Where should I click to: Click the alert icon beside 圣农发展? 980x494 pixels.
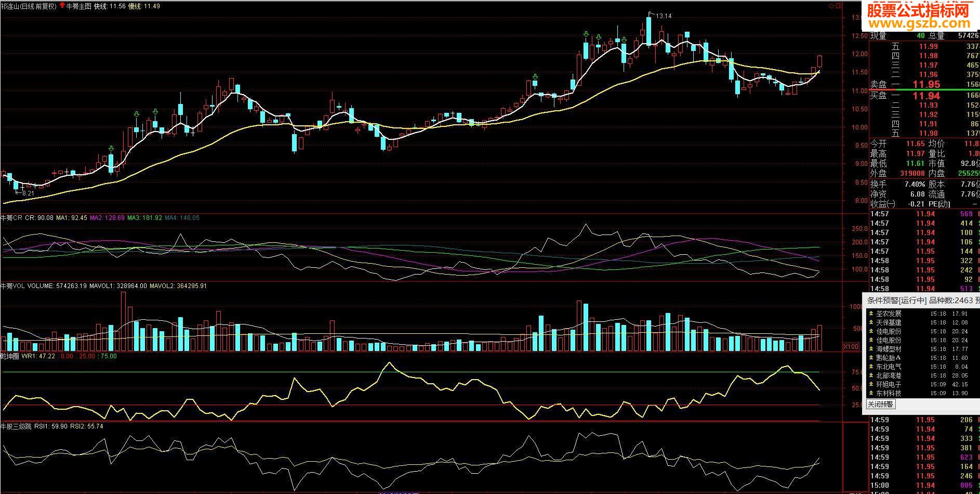coord(871,314)
